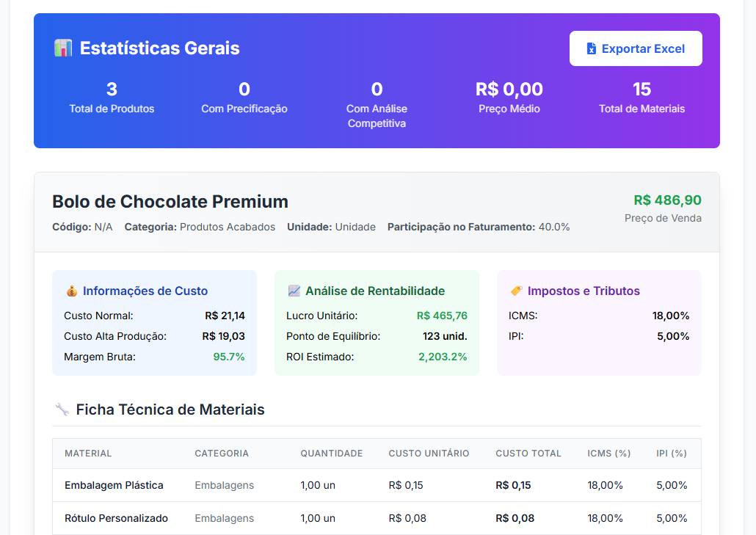Select the Categoria column header
This screenshot has width=756, height=535.
(222, 453)
